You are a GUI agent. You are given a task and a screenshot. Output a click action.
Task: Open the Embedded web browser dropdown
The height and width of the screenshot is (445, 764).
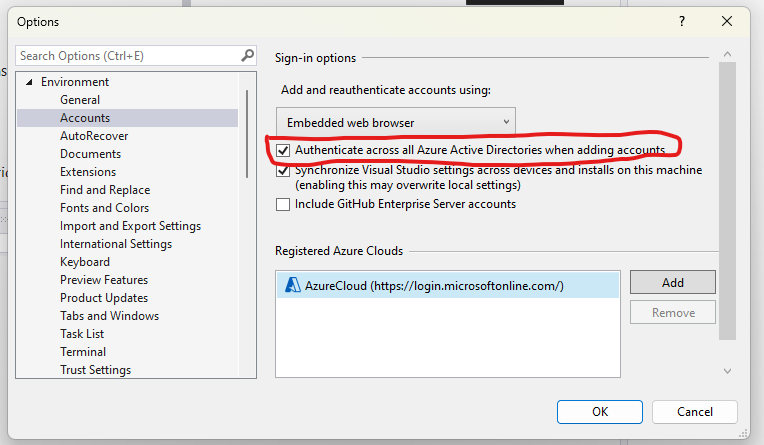tap(396, 122)
